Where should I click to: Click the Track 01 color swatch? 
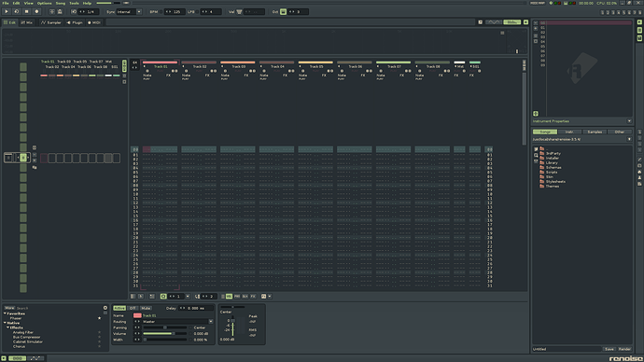point(137,315)
